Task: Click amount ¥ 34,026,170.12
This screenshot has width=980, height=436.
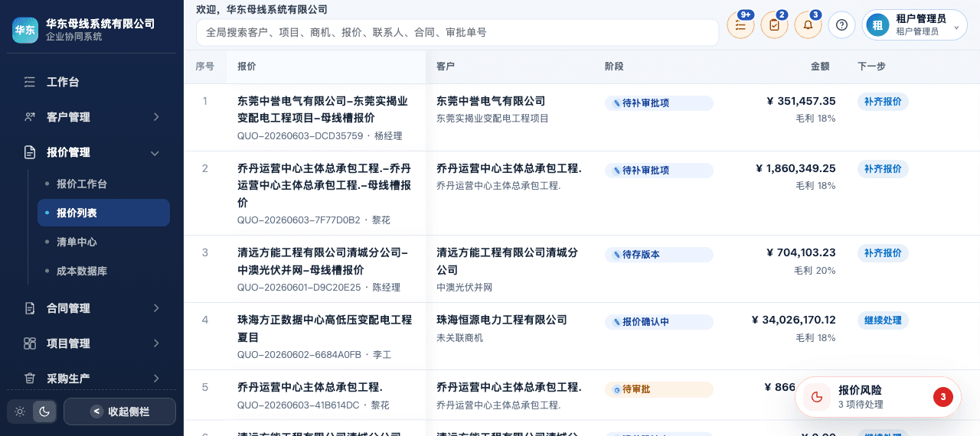Action: pos(793,320)
